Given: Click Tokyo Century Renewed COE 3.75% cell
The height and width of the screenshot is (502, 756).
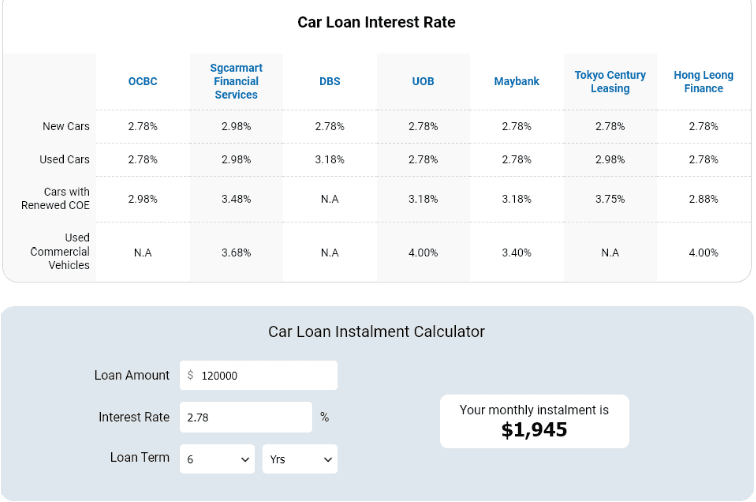Looking at the screenshot, I should click(x=610, y=199).
